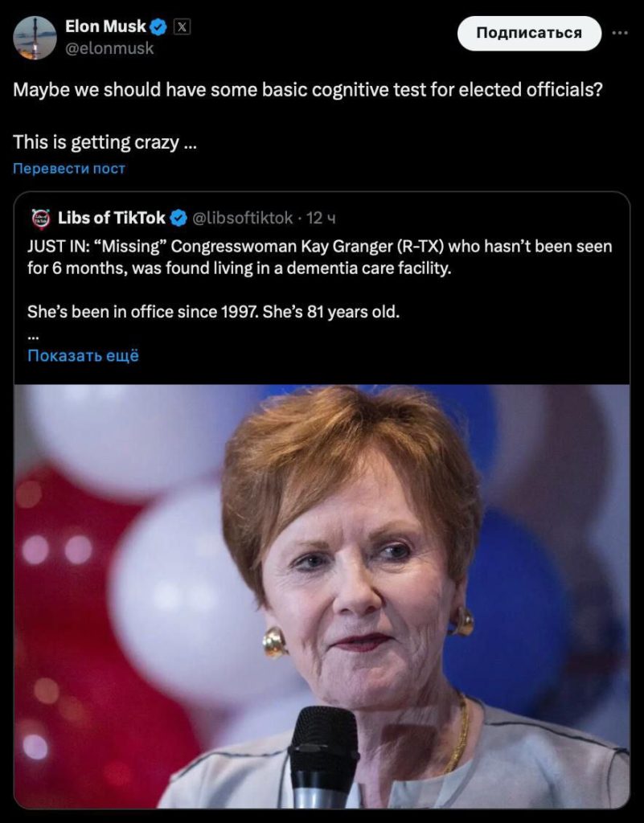
Task: Expand quoted post with Показать ещё
Action: pos(83,355)
